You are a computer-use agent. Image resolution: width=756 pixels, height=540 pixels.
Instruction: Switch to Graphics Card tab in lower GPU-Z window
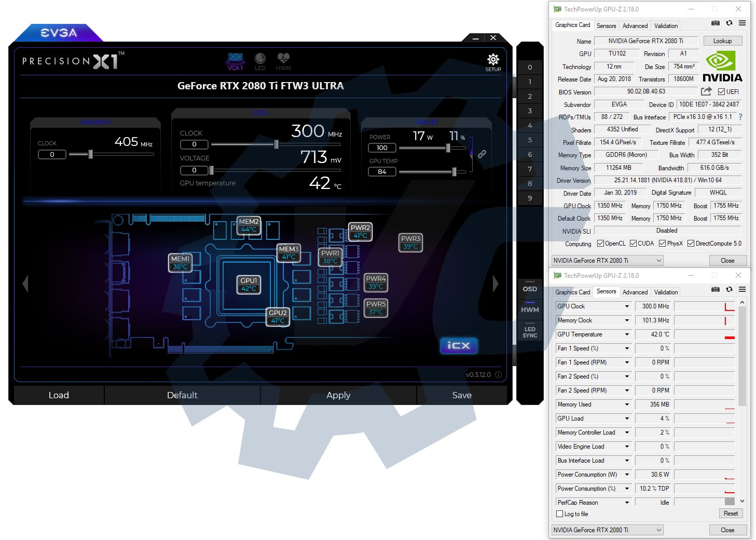[572, 292]
